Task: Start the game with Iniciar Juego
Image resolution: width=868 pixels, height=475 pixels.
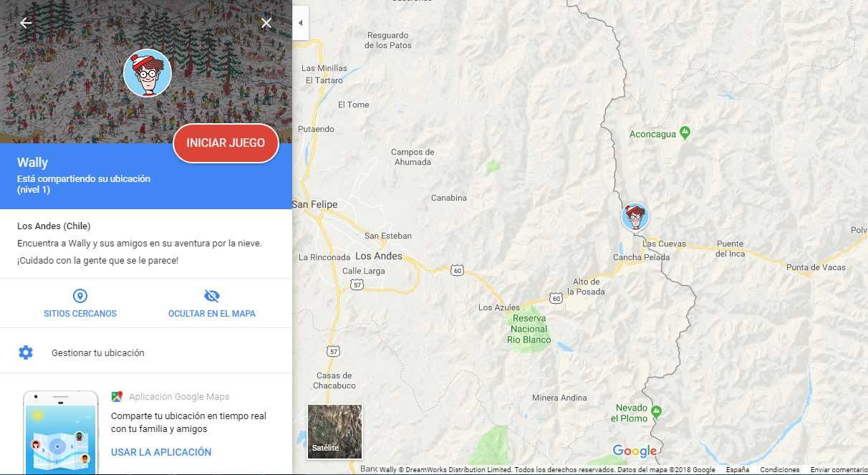Action: pyautogui.click(x=226, y=143)
